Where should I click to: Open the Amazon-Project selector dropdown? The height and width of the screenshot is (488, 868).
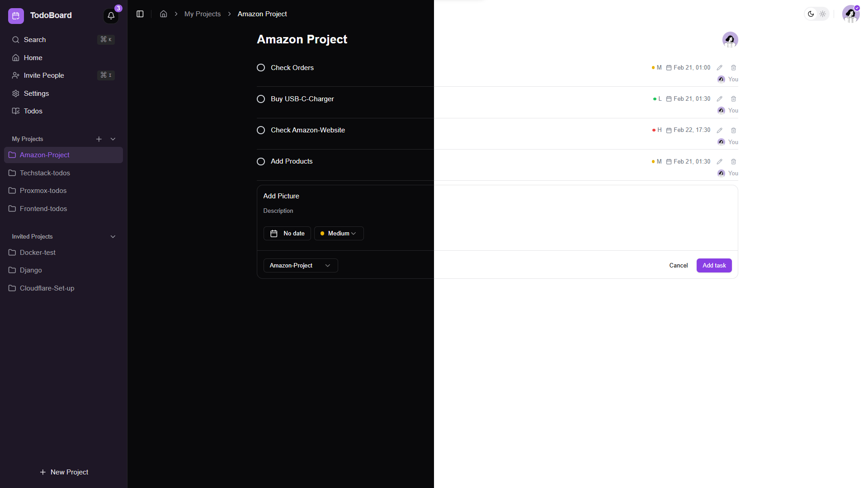301,266
